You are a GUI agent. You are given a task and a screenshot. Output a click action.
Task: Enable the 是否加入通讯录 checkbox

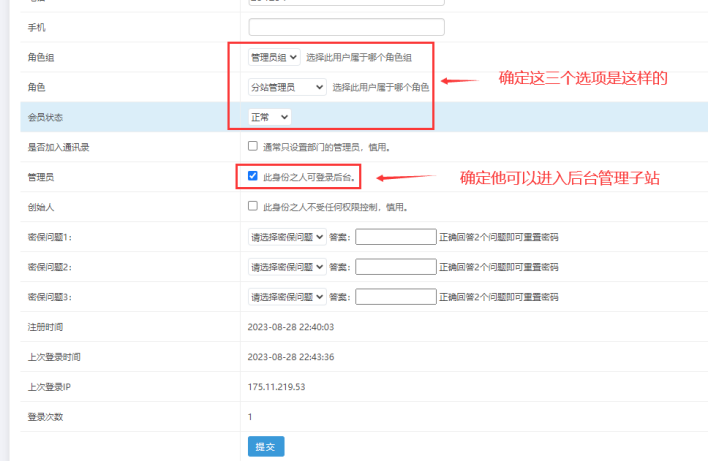point(253,147)
